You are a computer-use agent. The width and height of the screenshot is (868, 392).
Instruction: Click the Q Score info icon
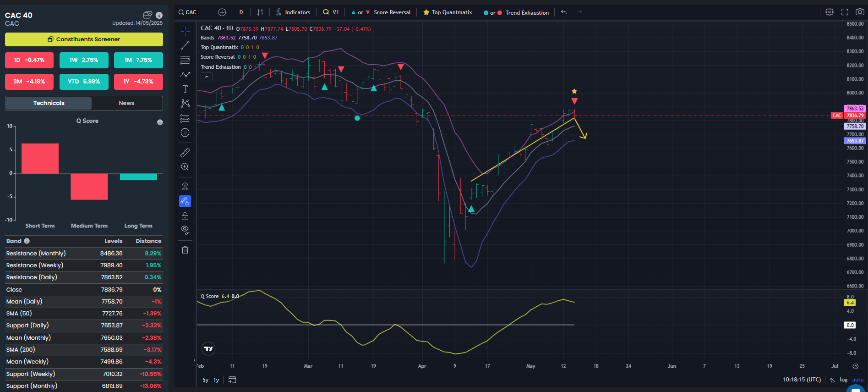pyautogui.click(x=160, y=122)
